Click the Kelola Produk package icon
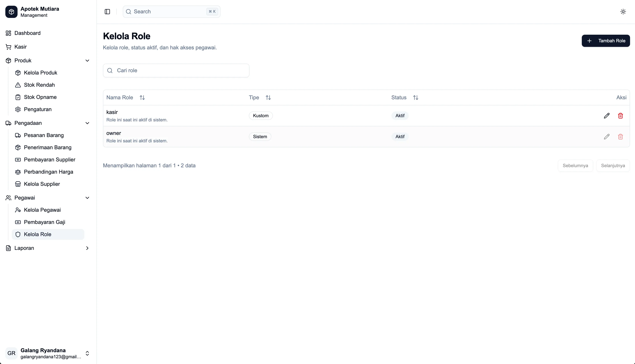Screen dimensions: 635x364 coord(18,73)
